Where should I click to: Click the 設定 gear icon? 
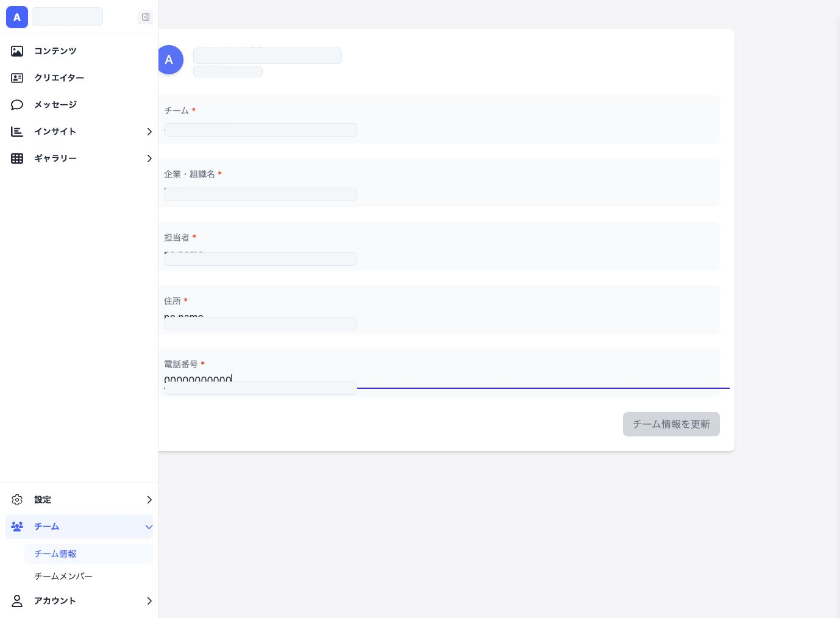17,500
